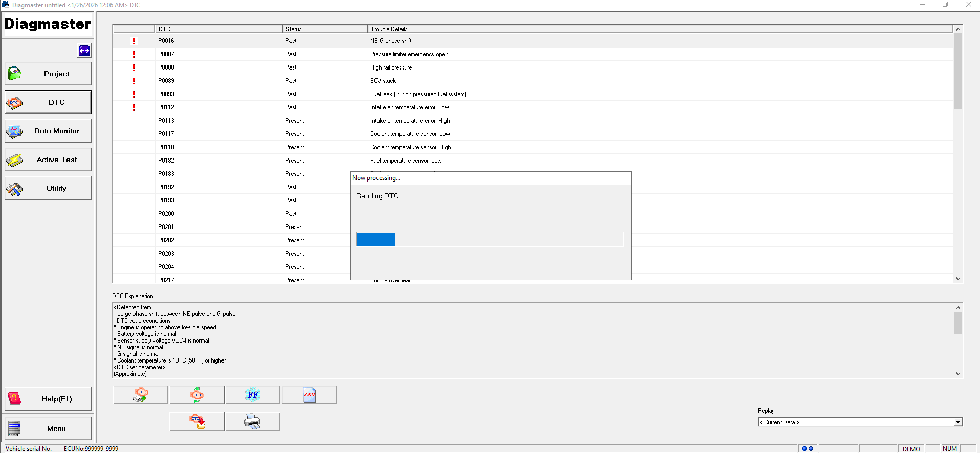Switch to Data Monitor
This screenshot has width=980, height=453.
pos(48,131)
